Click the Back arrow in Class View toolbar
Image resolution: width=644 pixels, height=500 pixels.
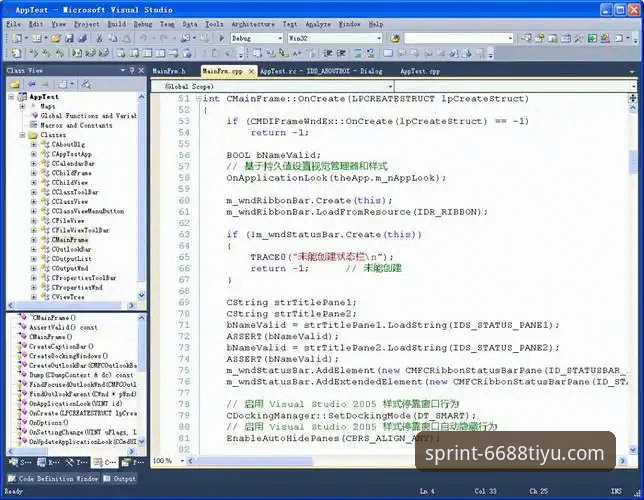tap(30, 85)
